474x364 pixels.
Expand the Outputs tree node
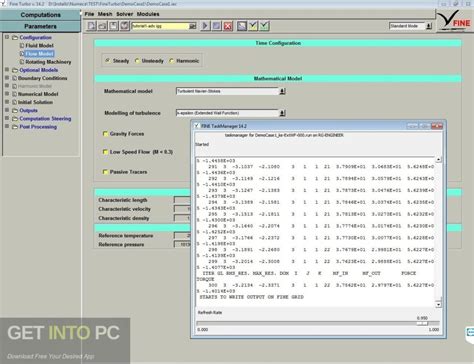click(7, 110)
